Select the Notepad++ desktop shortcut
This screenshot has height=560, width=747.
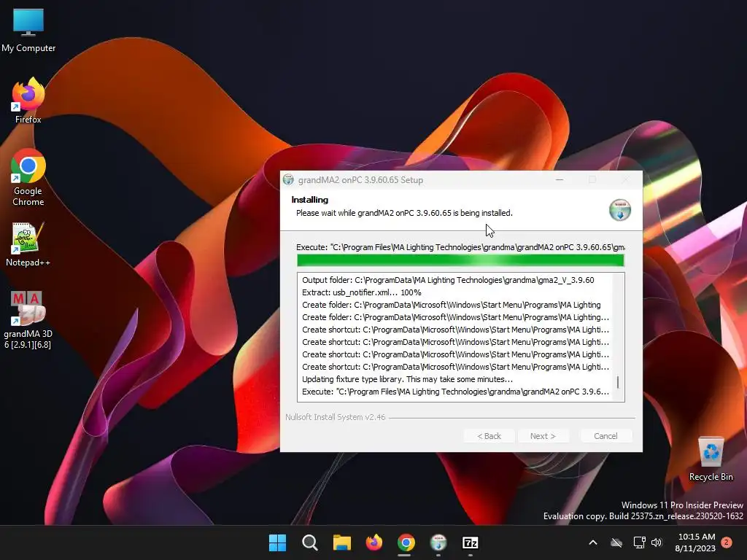(x=28, y=245)
